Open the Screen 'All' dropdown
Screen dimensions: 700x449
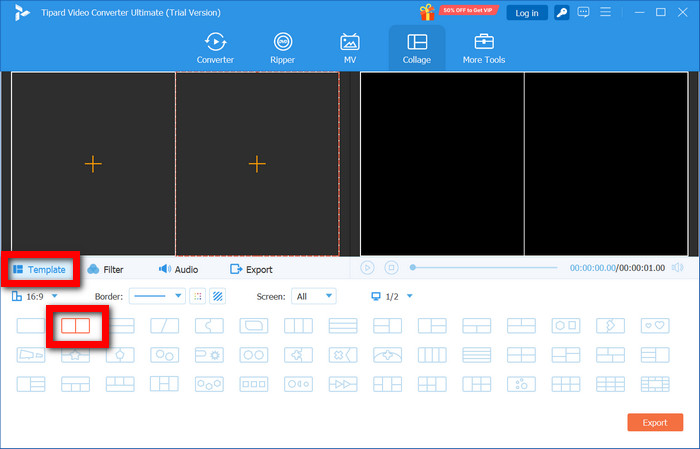(313, 296)
